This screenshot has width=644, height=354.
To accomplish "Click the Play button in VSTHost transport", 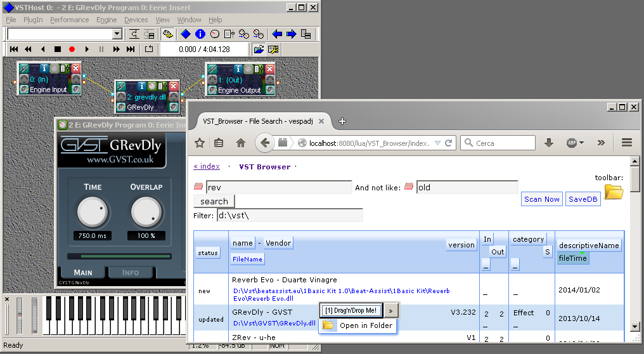I will (87, 49).
